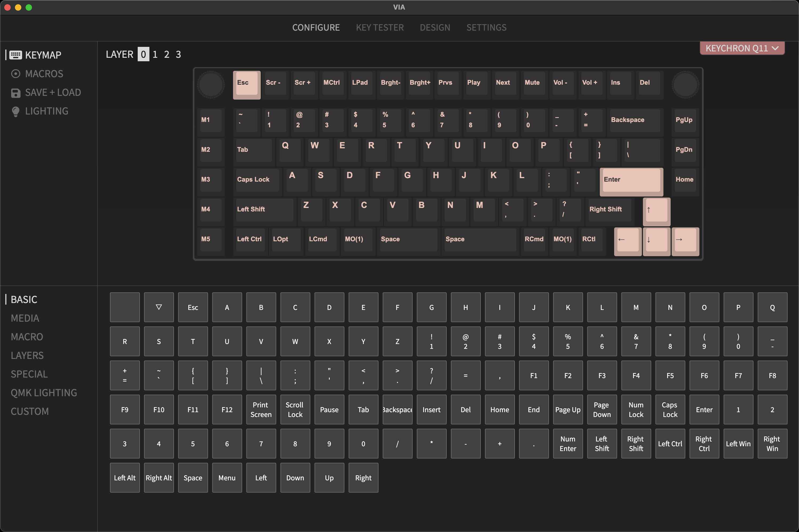Select Layer 1 on keymap

point(155,54)
